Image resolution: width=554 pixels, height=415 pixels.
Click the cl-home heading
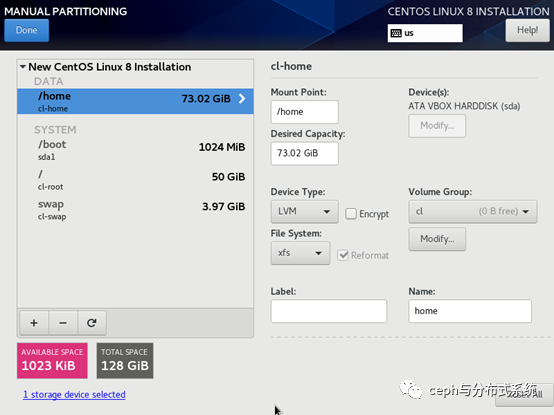point(291,66)
